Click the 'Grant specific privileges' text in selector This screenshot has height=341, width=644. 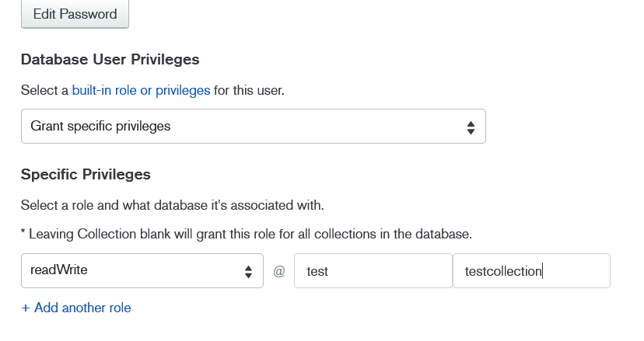pos(100,126)
